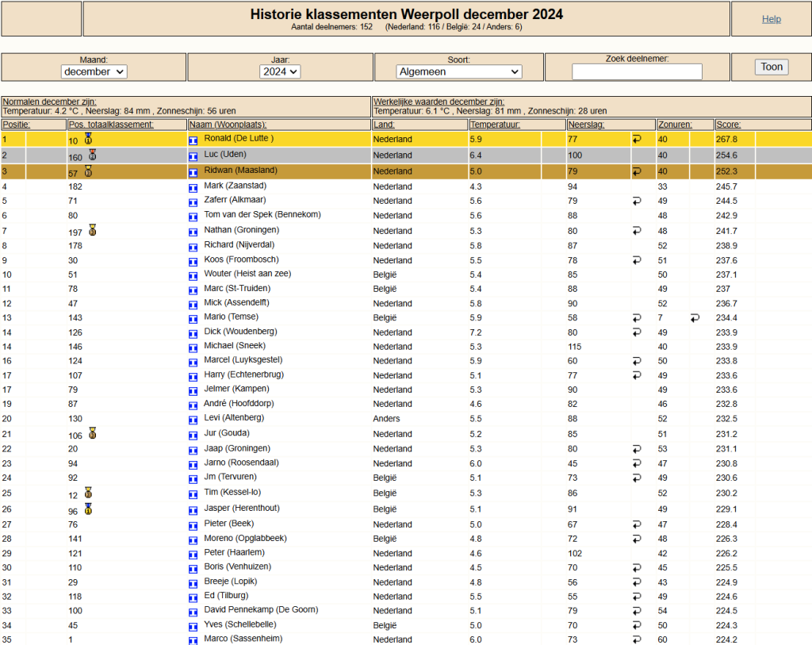Click the medal icon in Luc's row
812x645 pixels.
pos(93,155)
